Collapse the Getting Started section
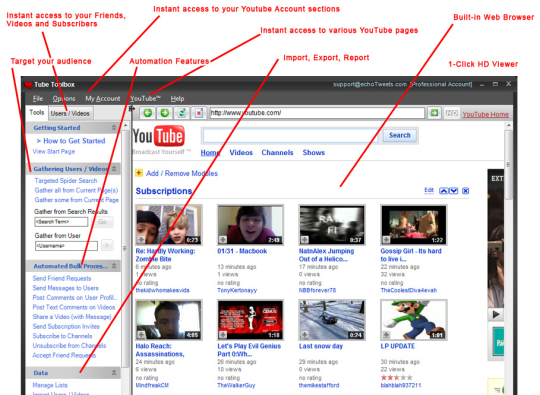540x395 pixels. point(114,128)
